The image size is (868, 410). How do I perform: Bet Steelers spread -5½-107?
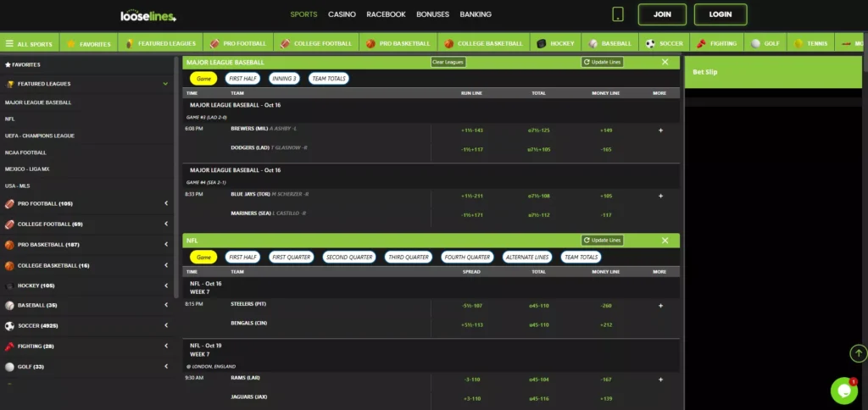(x=471, y=306)
